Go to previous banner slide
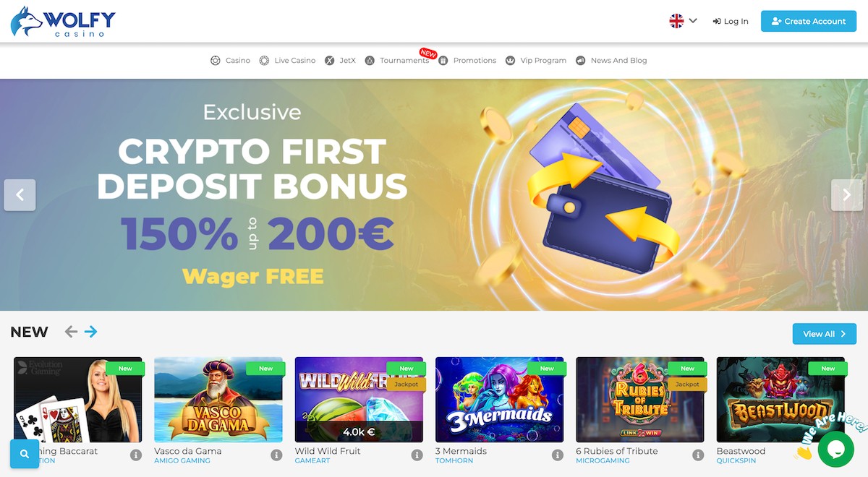The height and width of the screenshot is (477, 868). [x=20, y=195]
